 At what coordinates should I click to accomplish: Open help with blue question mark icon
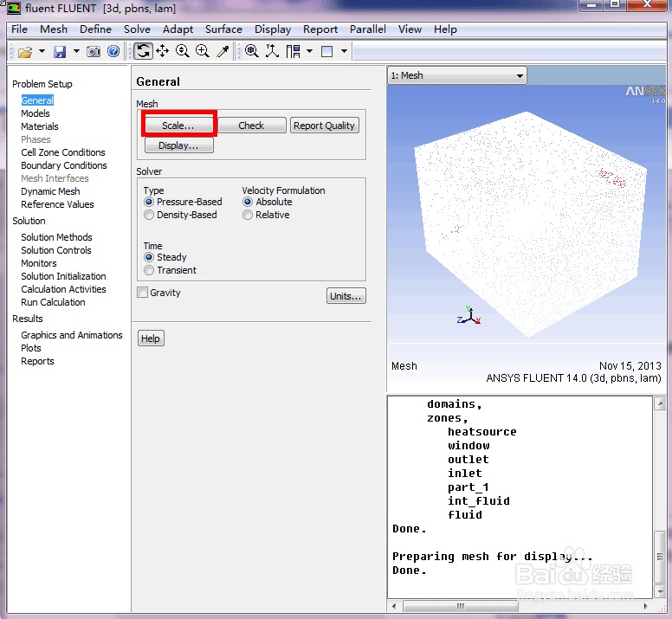tap(113, 51)
